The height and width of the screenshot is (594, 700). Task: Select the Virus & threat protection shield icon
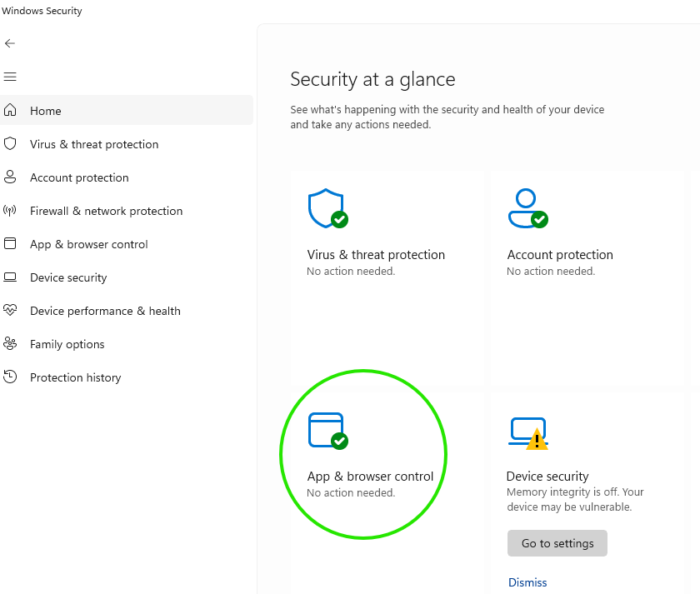pyautogui.click(x=327, y=207)
